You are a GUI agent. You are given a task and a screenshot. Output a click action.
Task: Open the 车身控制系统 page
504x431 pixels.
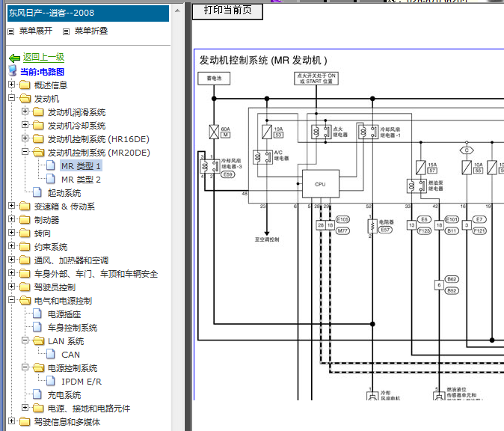73,328
